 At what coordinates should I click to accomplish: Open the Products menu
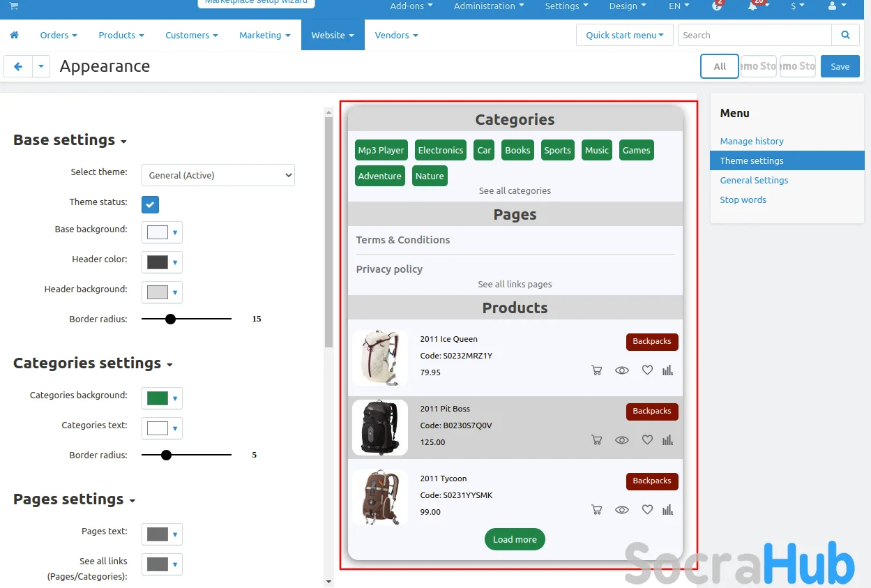121,35
